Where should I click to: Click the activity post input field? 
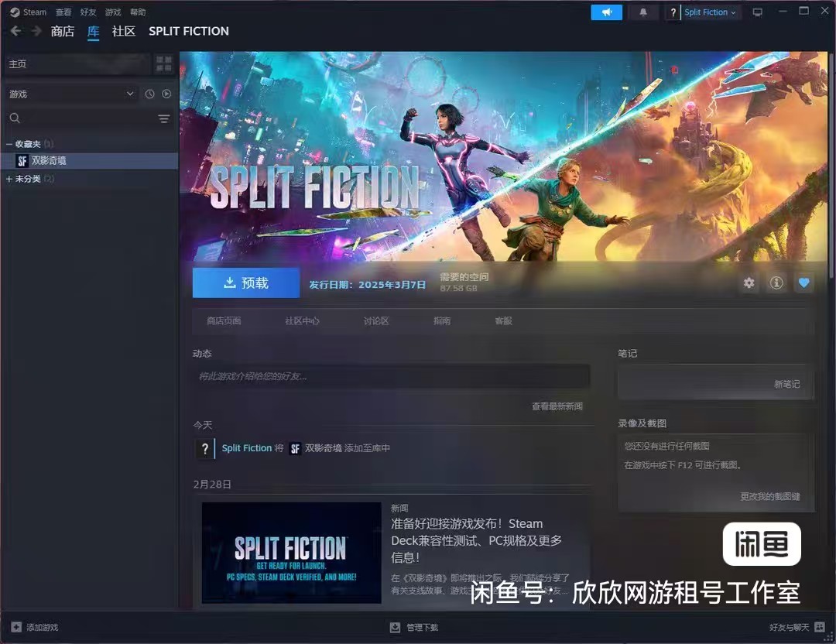pyautogui.click(x=391, y=376)
